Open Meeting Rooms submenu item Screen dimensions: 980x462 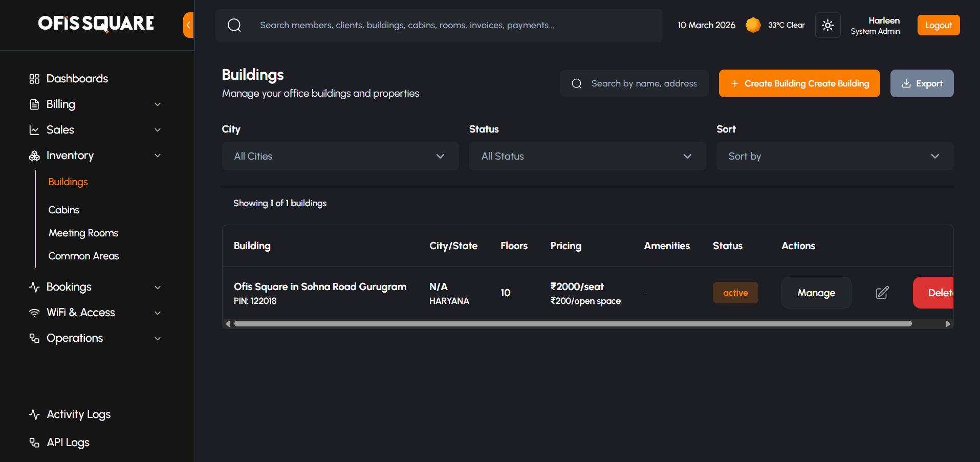click(83, 233)
